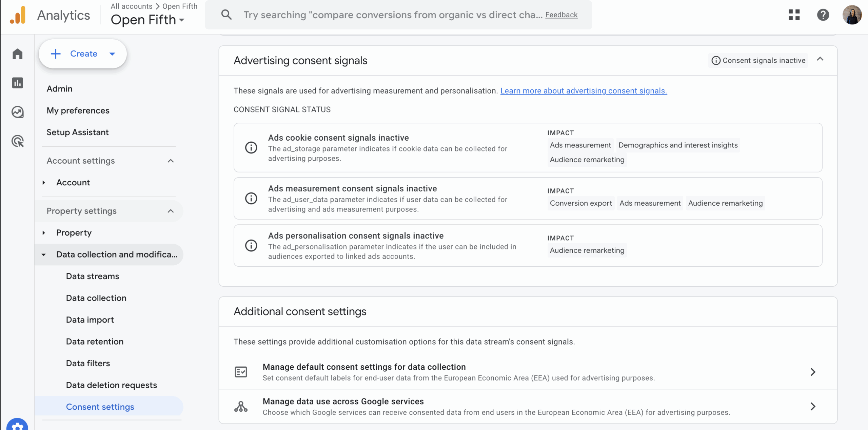Click Manage data use across Google services title
Image resolution: width=868 pixels, height=430 pixels.
tap(343, 402)
